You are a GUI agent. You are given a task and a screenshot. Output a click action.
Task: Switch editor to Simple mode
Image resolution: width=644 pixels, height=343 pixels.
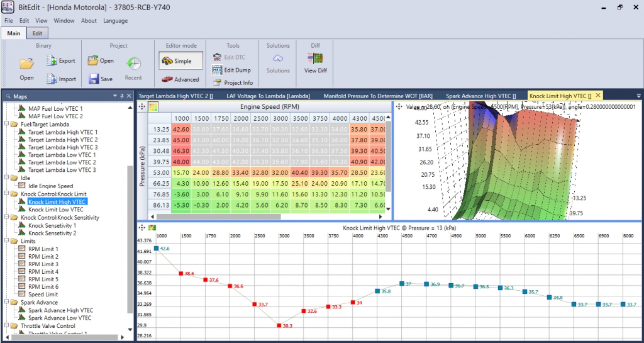click(180, 61)
